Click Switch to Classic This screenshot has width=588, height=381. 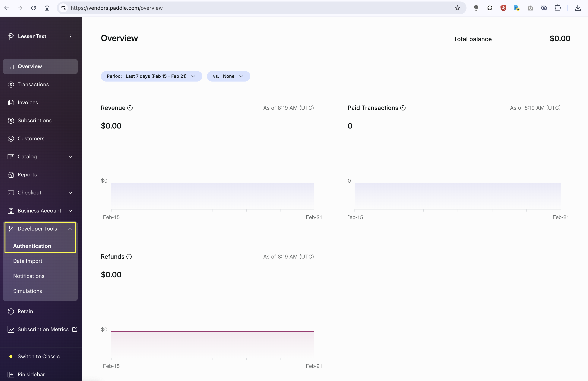click(38, 356)
